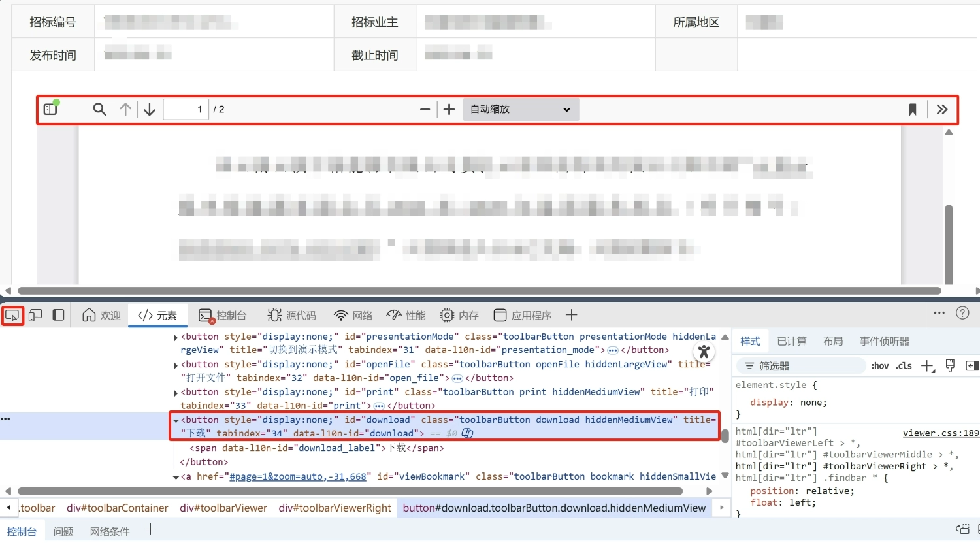Viewport: 980px width, 543px height.
Task: Toggle device emulation mode in DevTools
Action: point(35,316)
